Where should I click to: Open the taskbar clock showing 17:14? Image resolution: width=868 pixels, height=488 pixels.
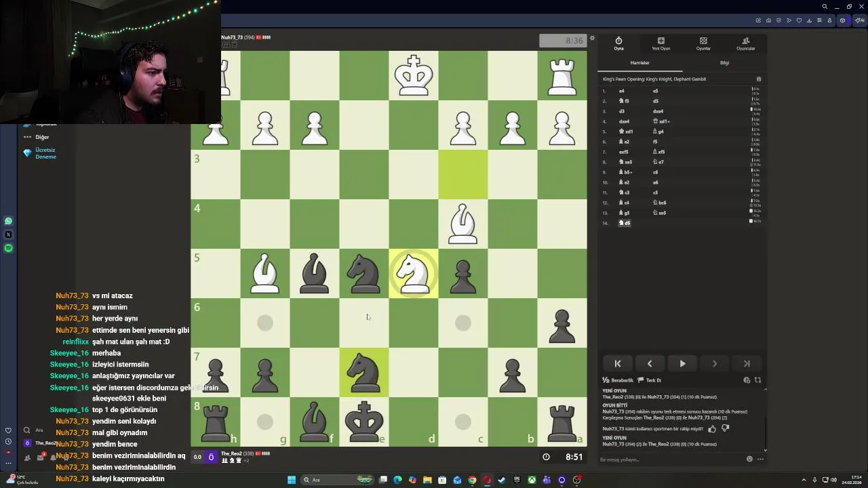tap(850, 480)
